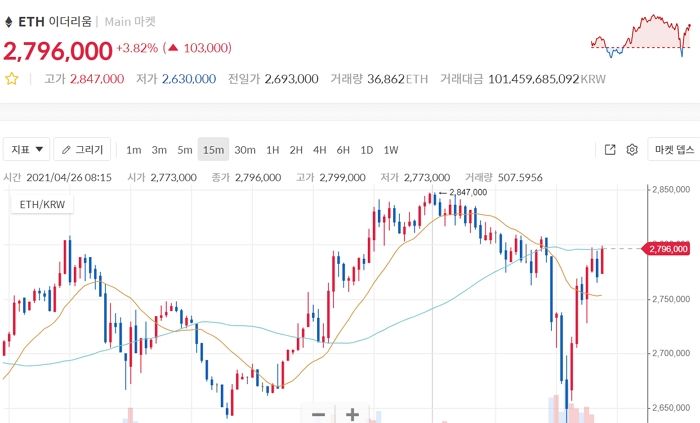Switch to the 15m interval
700x423 pixels.
tap(213, 150)
